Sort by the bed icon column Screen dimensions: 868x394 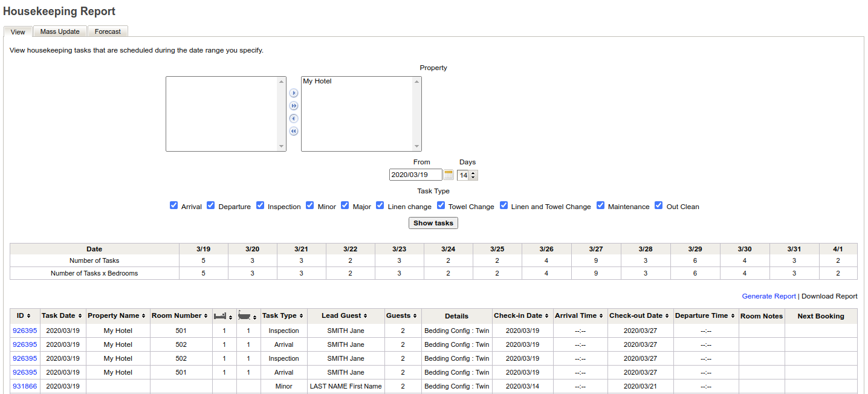click(223, 316)
